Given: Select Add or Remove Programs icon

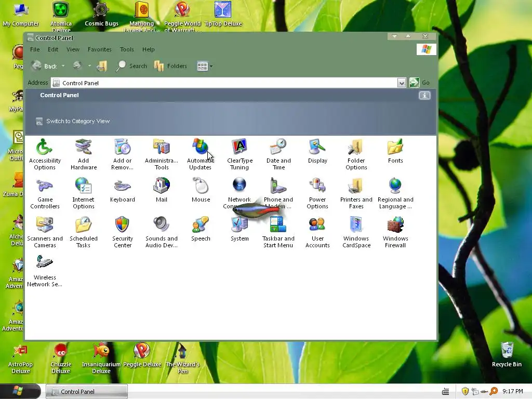Looking at the screenshot, I should pos(123,154).
